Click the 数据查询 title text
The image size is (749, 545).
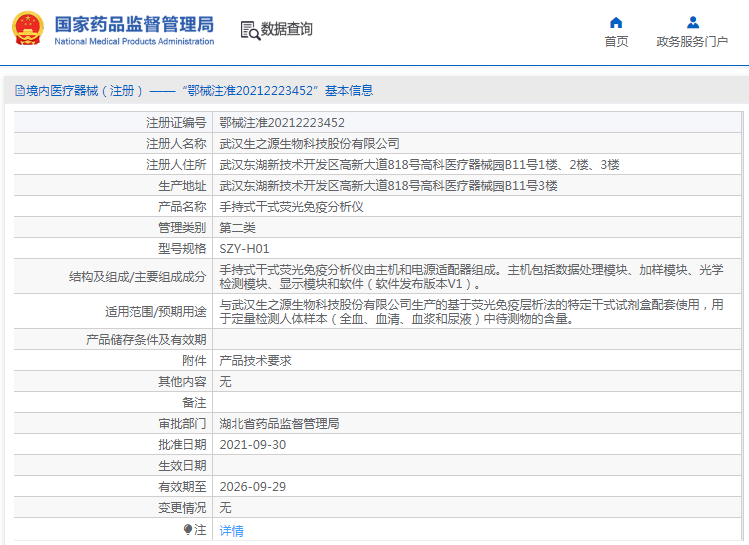(286, 29)
